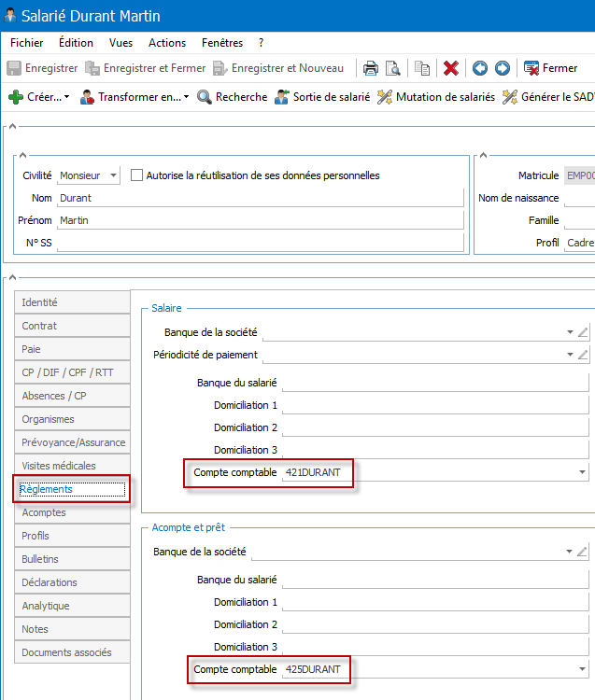
Task: Delete record with red X icon
Action: point(451,68)
